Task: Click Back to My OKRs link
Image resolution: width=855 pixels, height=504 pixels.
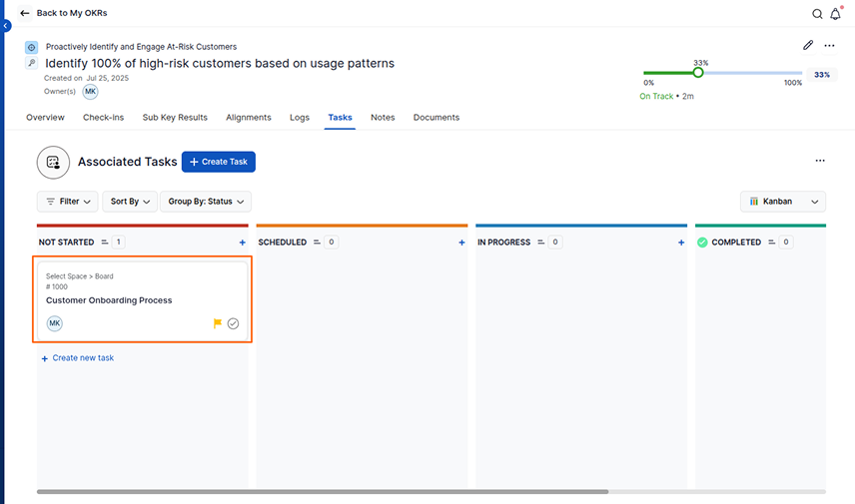Action: pos(72,13)
